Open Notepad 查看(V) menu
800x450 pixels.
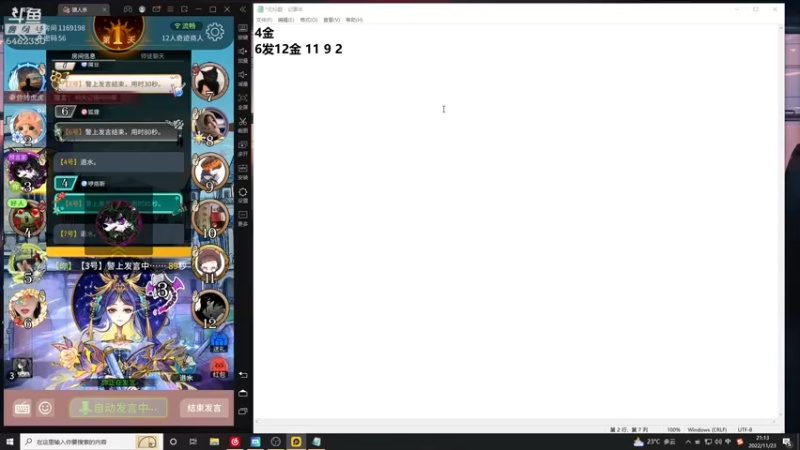point(332,20)
